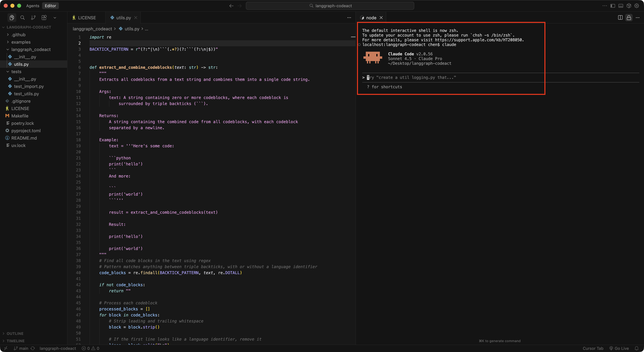
Task: Expand the TIMELINE section
Action: coord(15,341)
